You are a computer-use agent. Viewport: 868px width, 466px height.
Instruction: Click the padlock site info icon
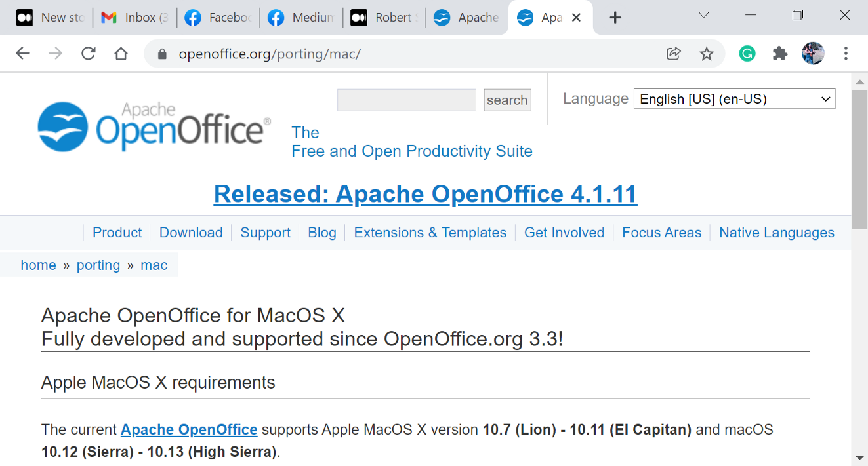162,54
